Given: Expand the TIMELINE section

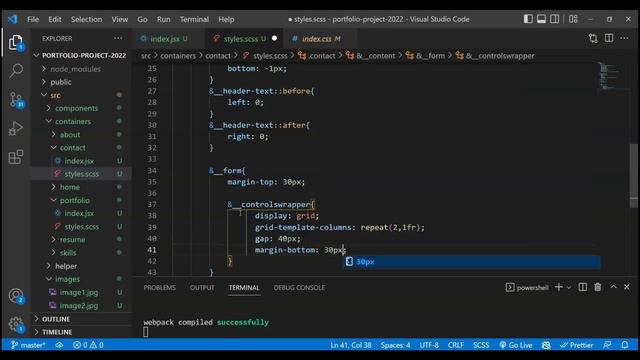Looking at the screenshot, I should tap(82, 332).
